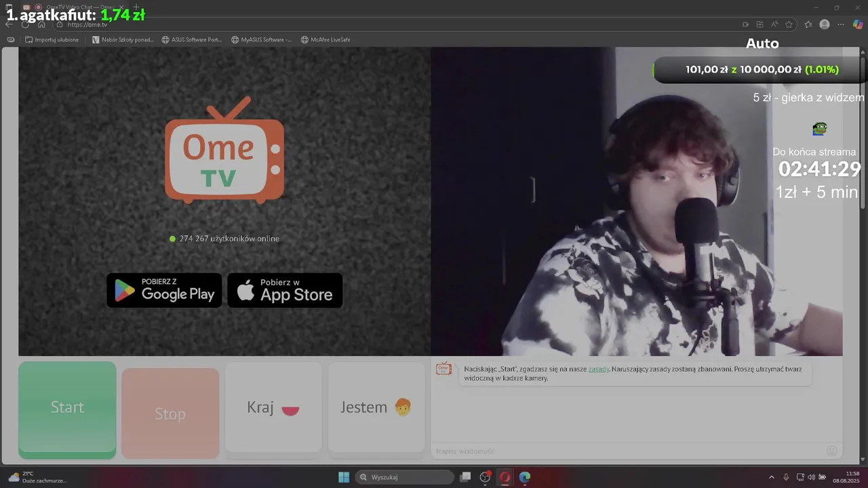Click the small OmeTV avatar in chat
The image size is (868, 488).
(443, 368)
